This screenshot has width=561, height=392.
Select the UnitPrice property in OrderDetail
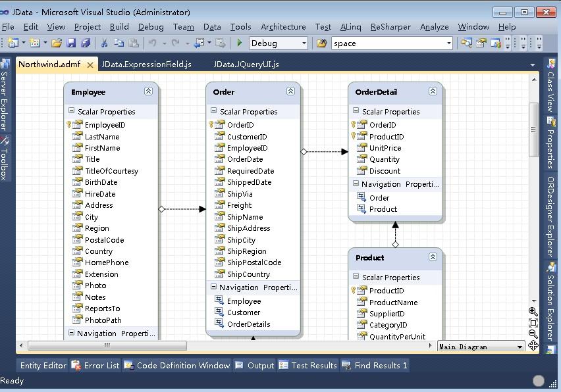385,148
